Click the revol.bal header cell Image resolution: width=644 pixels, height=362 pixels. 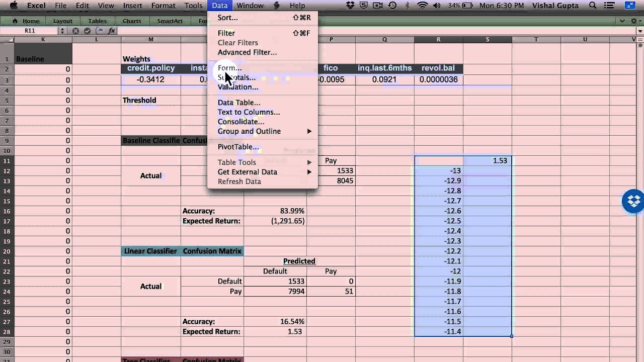click(438, 68)
